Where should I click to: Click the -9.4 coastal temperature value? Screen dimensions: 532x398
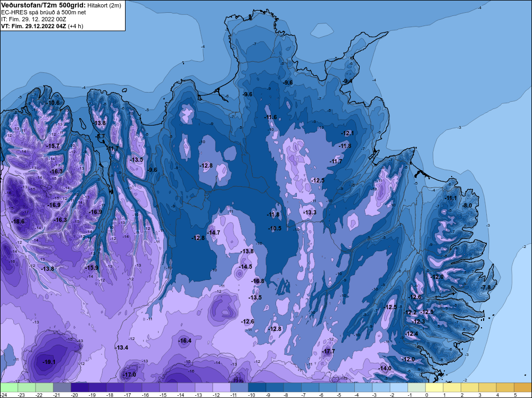pyautogui.click(x=347, y=81)
